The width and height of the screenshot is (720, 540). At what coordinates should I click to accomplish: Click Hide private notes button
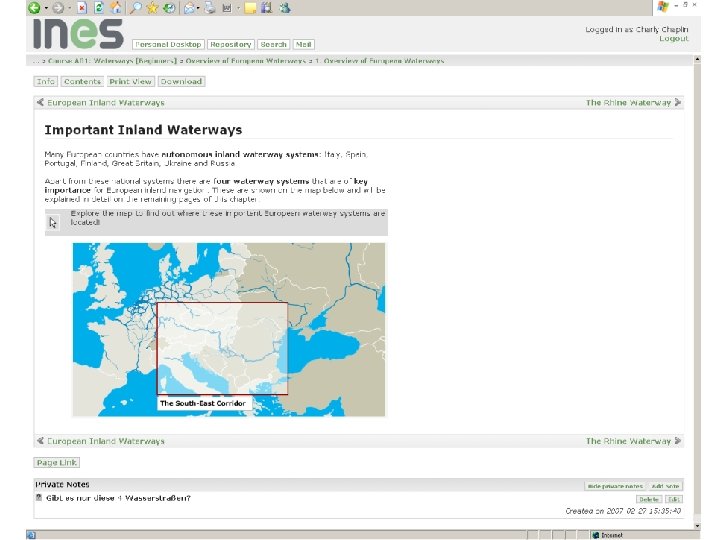pyautogui.click(x=615, y=486)
